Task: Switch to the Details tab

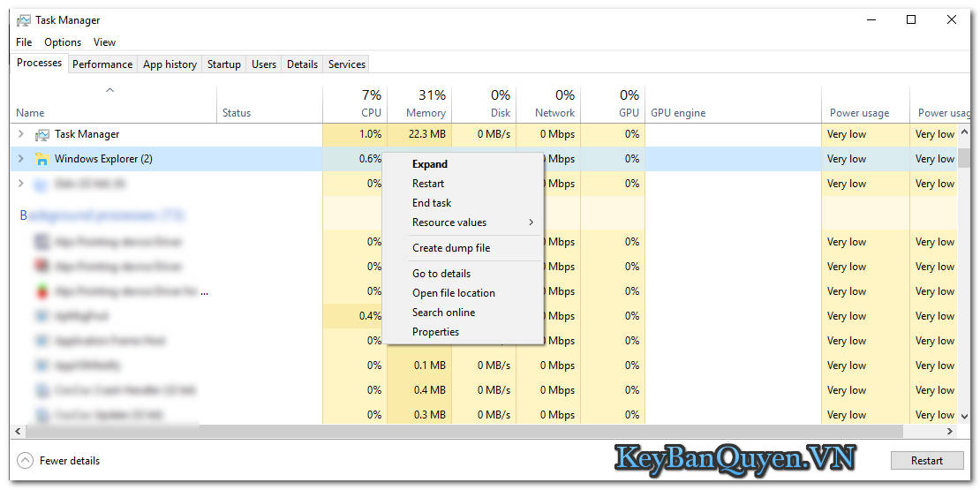Action: point(302,64)
